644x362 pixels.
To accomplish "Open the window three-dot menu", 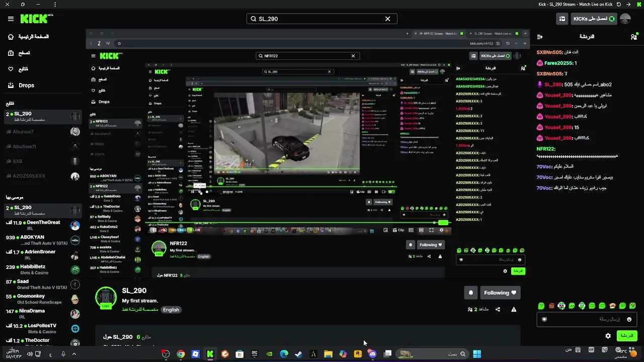I will tap(55, 5).
